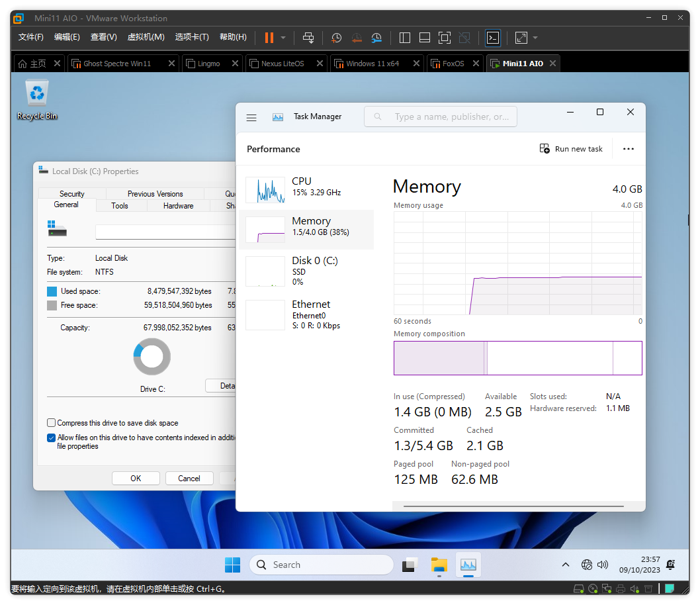Open the notification bell icon

(670, 565)
